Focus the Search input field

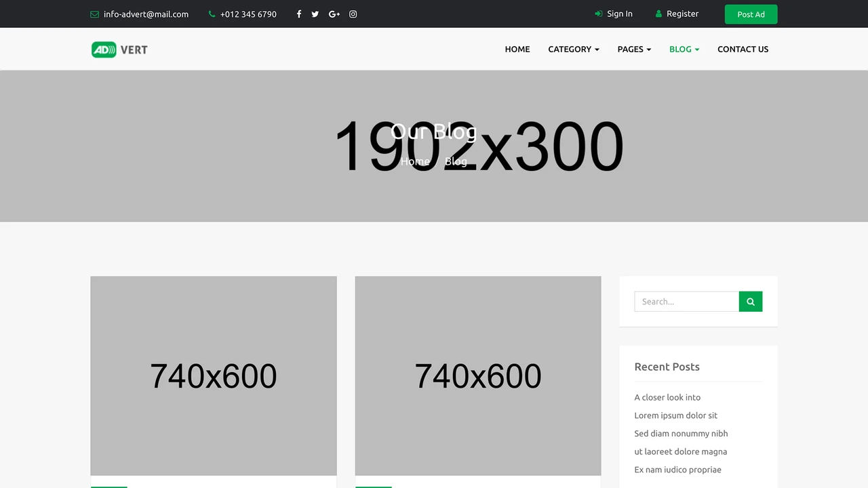[686, 302]
